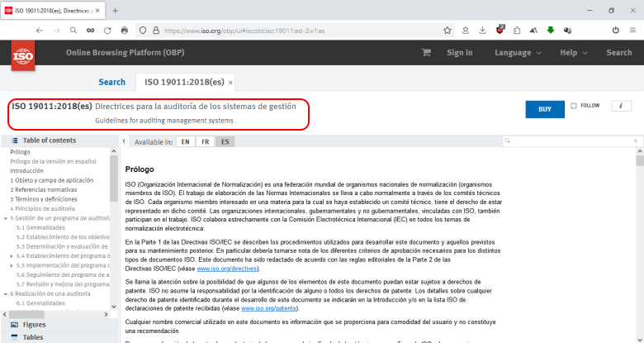Clear document search with x

[636, 141]
